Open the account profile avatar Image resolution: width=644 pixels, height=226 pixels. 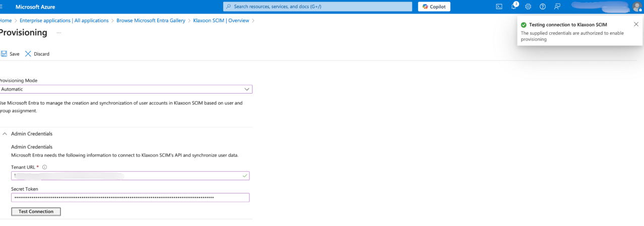point(636,7)
